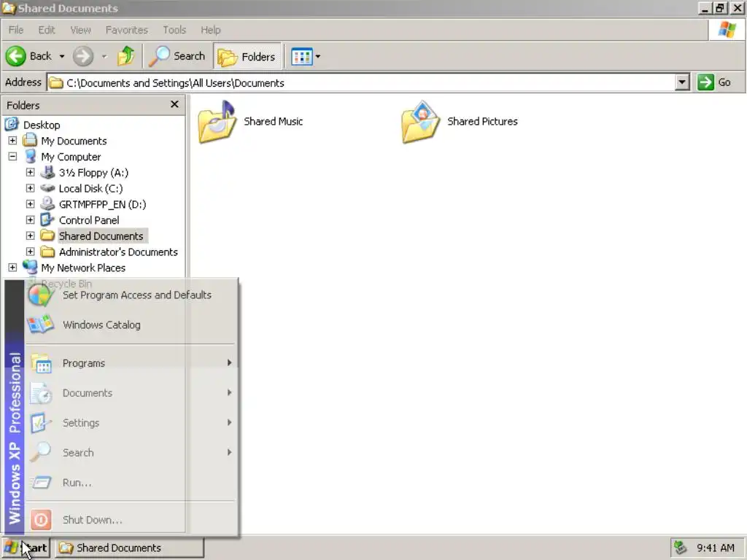Screen dimensions: 747x560
Task: Click the Forward arrow icon
Action: [83, 56]
